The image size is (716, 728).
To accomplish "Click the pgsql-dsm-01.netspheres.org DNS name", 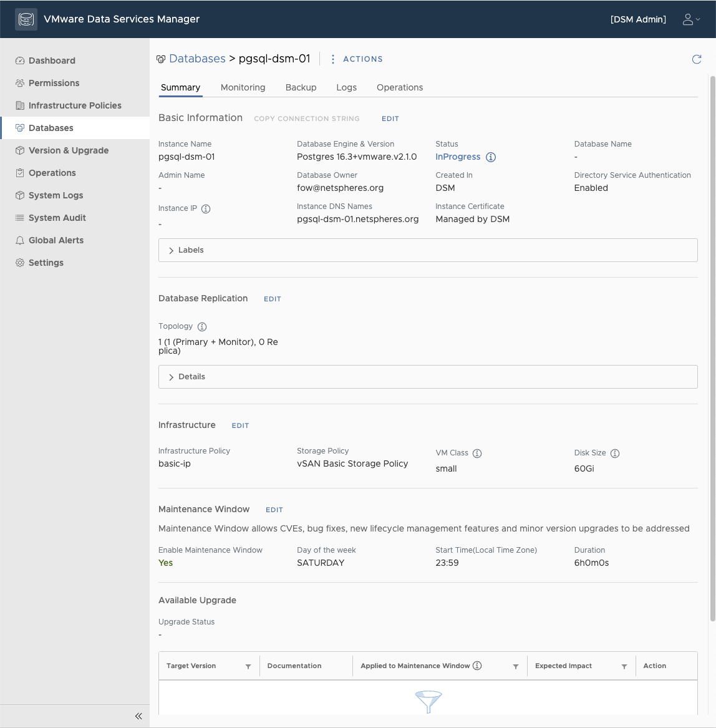I will (357, 219).
